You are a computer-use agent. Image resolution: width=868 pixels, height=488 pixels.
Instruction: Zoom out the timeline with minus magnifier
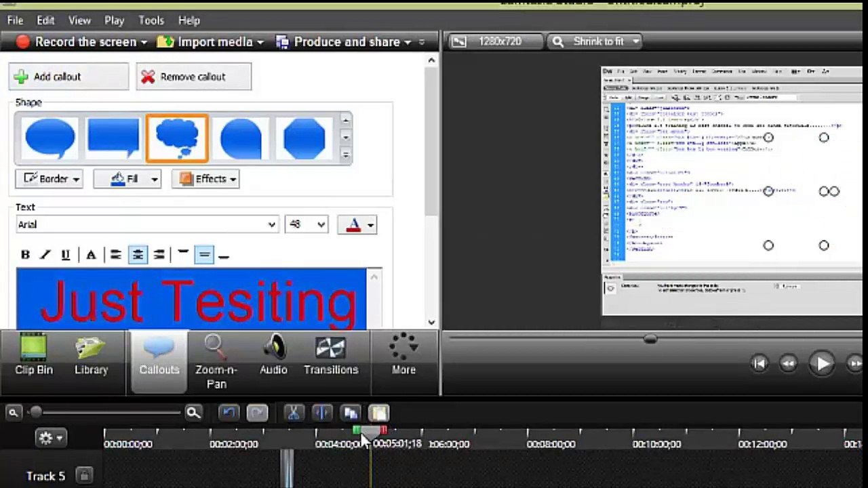(13, 412)
